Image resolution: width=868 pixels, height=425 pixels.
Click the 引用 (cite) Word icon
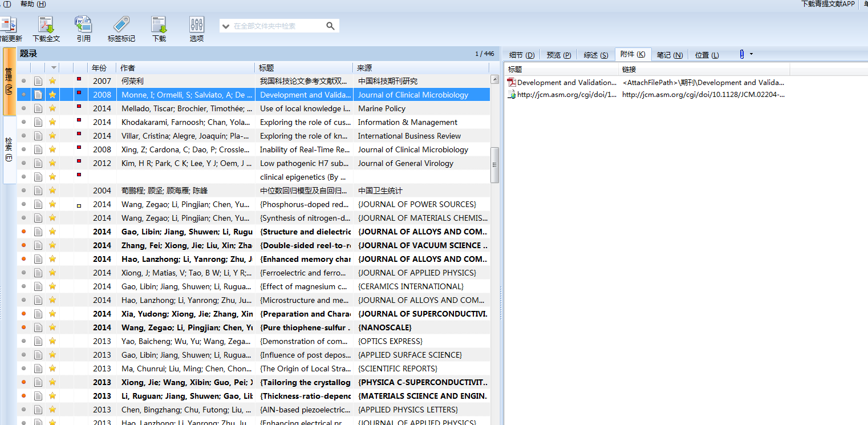coord(83,25)
